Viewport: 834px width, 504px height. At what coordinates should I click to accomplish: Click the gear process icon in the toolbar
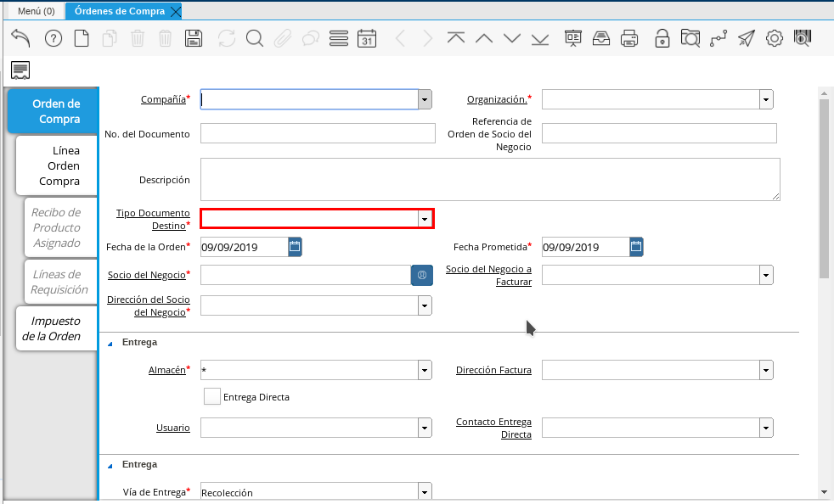click(x=774, y=38)
